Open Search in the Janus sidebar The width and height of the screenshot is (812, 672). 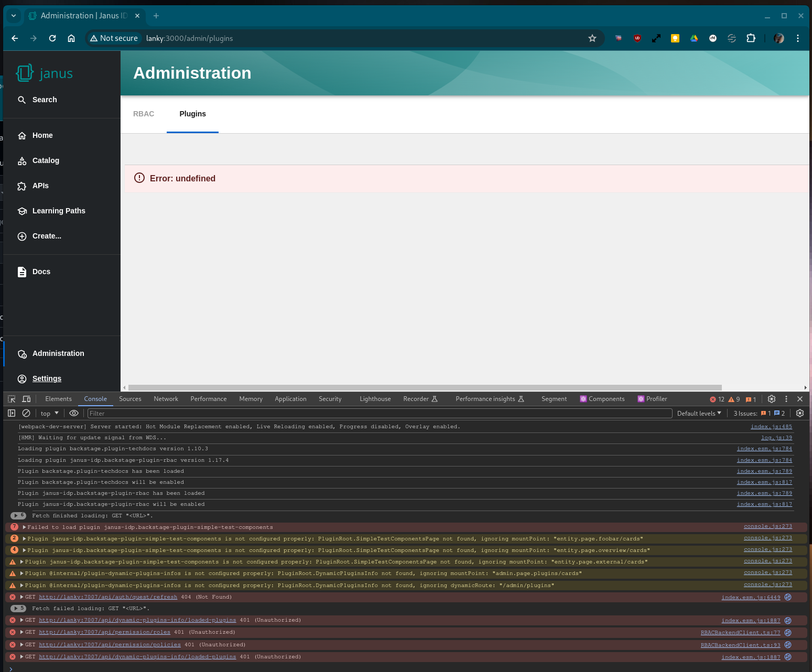click(37, 100)
